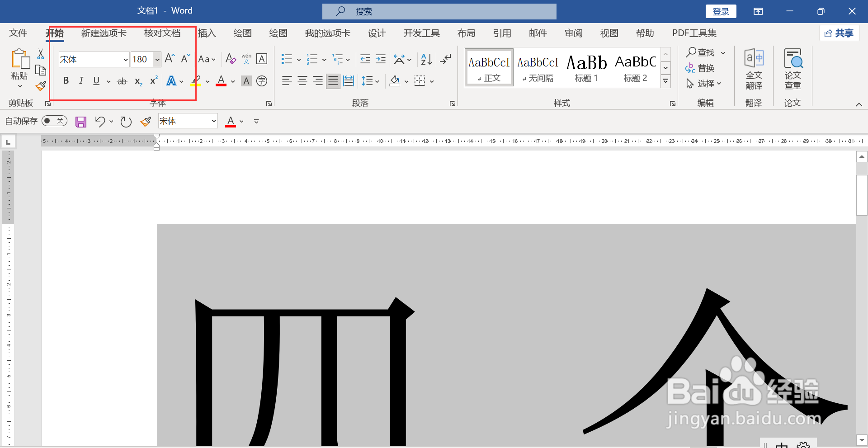Viewport: 868px width, 448px height.
Task: Increase font size with the grow font icon
Action: [x=170, y=59]
